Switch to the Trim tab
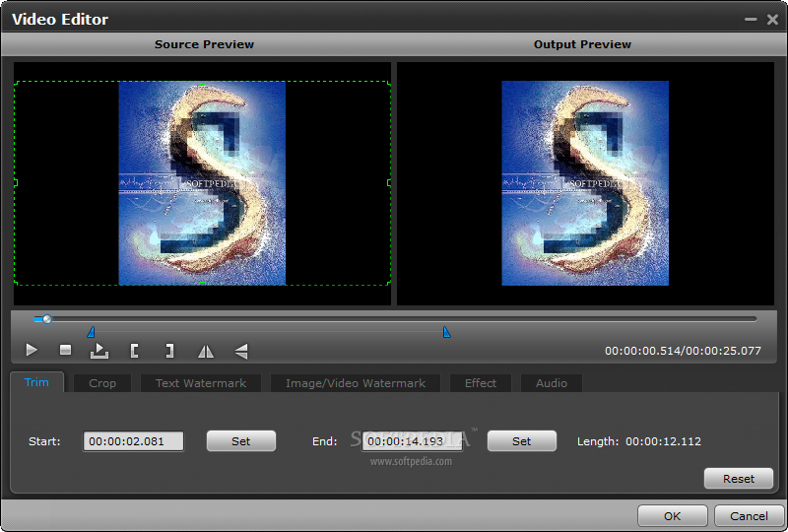The image size is (788, 532). [x=36, y=382]
